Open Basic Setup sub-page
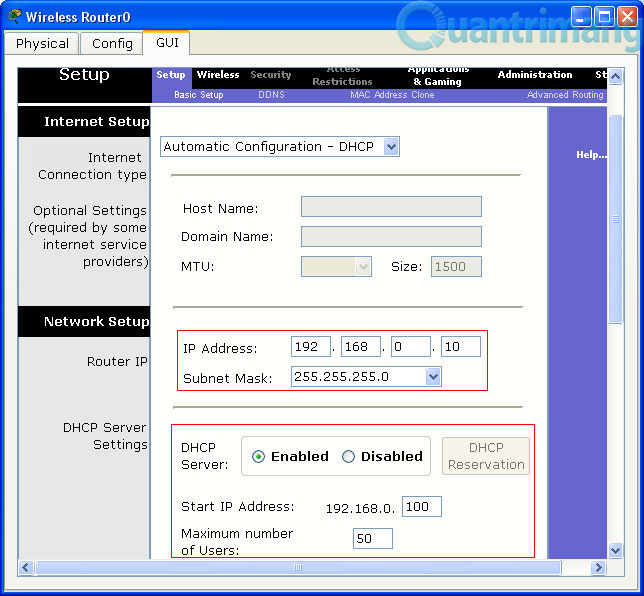 (x=198, y=95)
